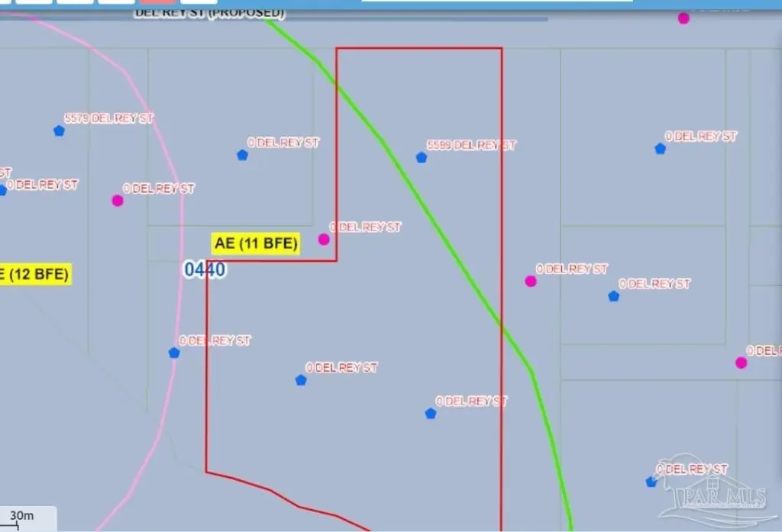Click magenta marker below Del Rey St (Proposed)
The height and width of the screenshot is (532, 782).
(x=683, y=18)
